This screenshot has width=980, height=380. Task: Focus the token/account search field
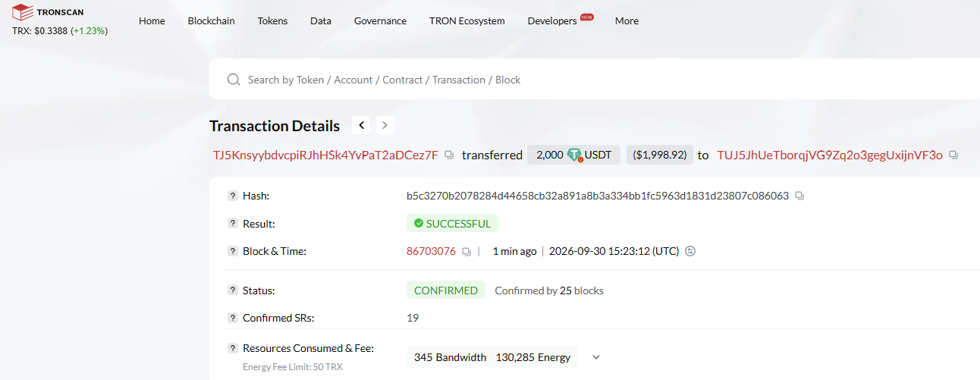click(595, 80)
